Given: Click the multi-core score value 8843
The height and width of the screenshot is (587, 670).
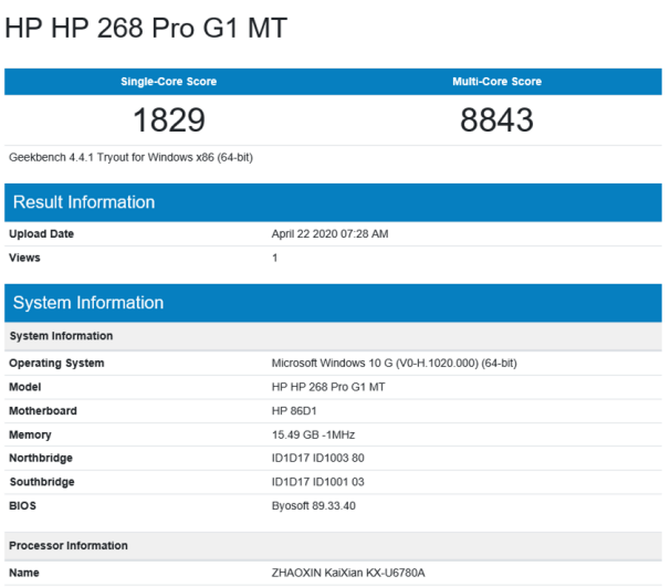Looking at the screenshot, I should coord(497,120).
